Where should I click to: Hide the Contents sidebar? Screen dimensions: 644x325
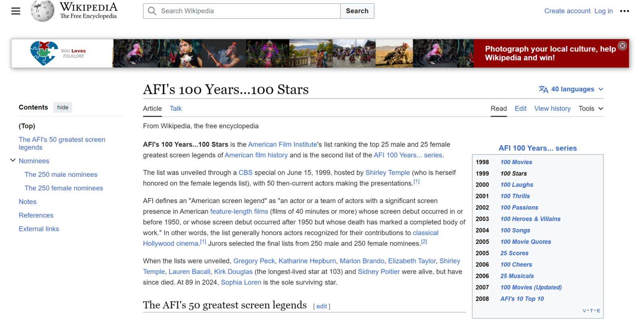(62, 107)
